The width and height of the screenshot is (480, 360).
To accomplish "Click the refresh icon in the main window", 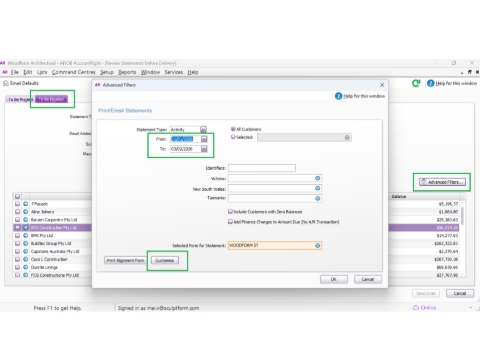I will pos(416,83).
